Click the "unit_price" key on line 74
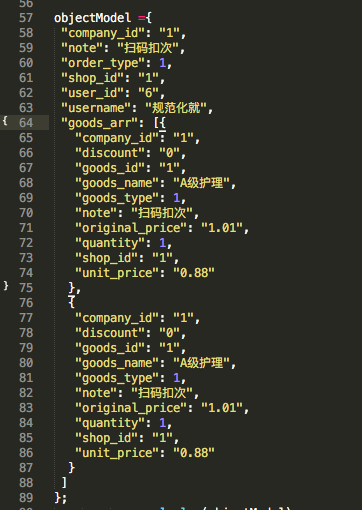The height and width of the screenshot is (510, 362). point(117,273)
